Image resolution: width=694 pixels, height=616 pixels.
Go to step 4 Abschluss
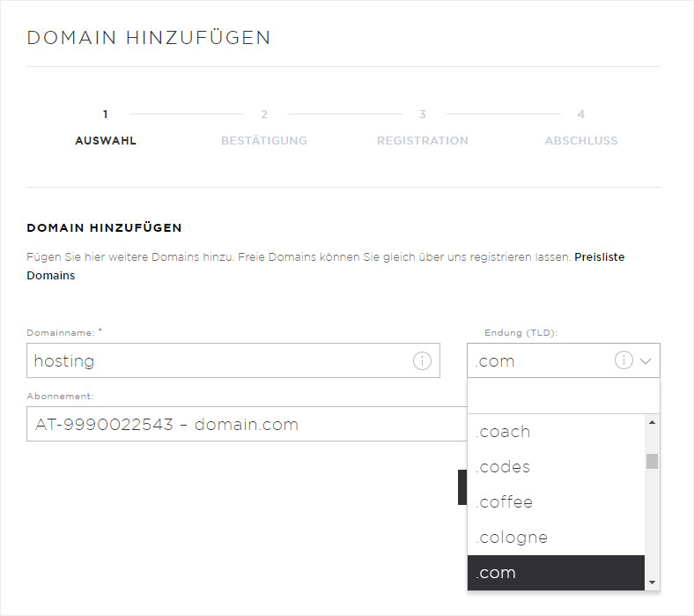(580, 128)
